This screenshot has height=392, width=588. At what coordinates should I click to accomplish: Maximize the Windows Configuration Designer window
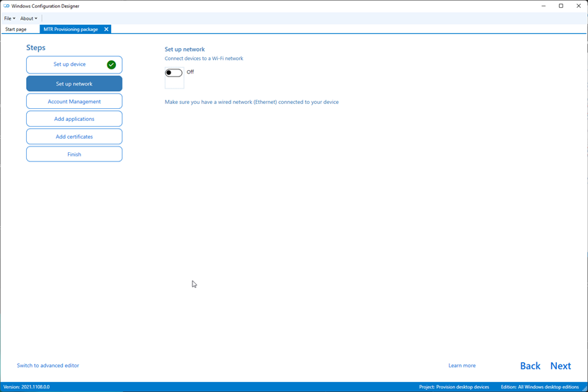561,6
